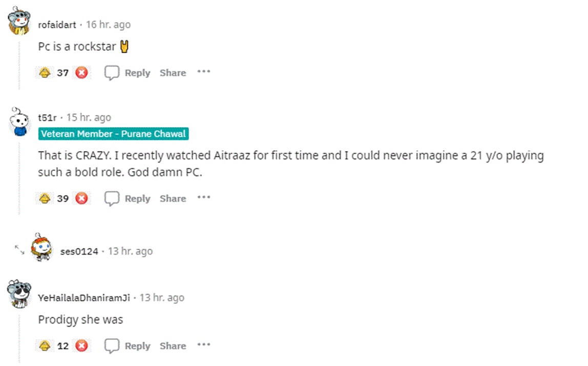This screenshot has height=366, width=588.
Task: Upvote t51r's comment about Aitraaz
Action: click(45, 198)
